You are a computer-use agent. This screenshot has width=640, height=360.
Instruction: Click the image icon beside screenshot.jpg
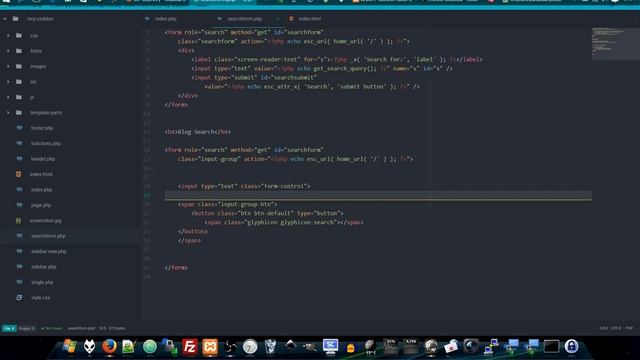pos(18,221)
